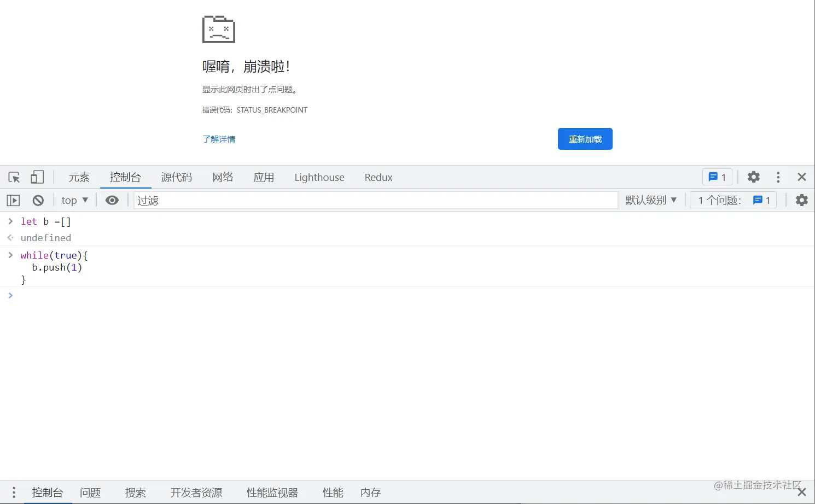Switch to the 控制台 tab in main toolbar
This screenshot has height=504, width=815.
click(125, 177)
